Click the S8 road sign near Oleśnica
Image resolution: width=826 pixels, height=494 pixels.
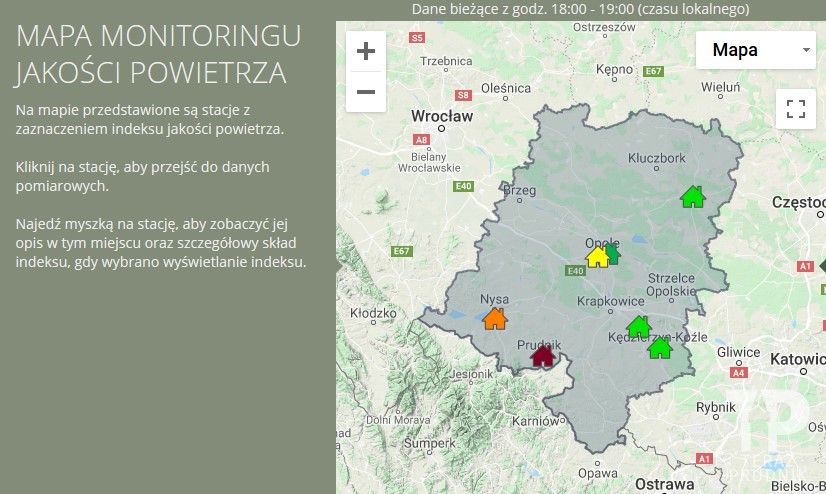tap(463, 95)
